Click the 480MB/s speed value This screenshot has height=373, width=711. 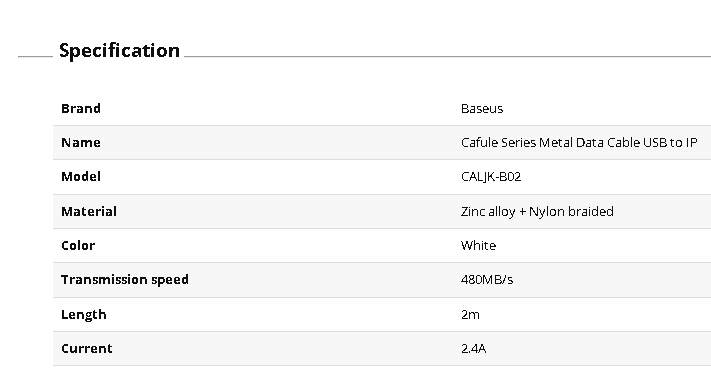click(487, 280)
